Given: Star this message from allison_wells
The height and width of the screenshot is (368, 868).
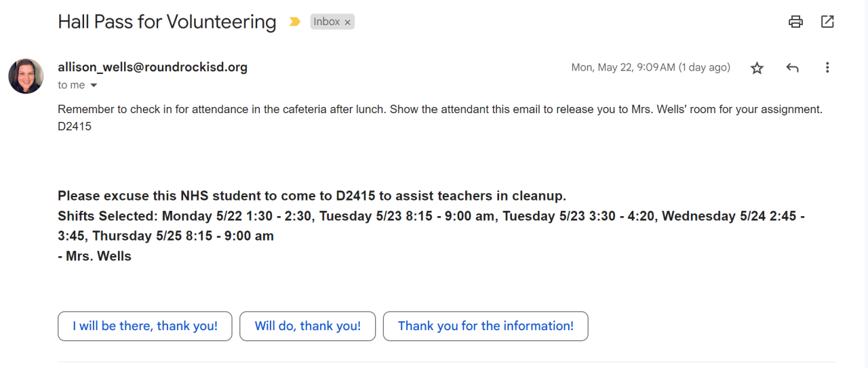Looking at the screenshot, I should [x=757, y=68].
